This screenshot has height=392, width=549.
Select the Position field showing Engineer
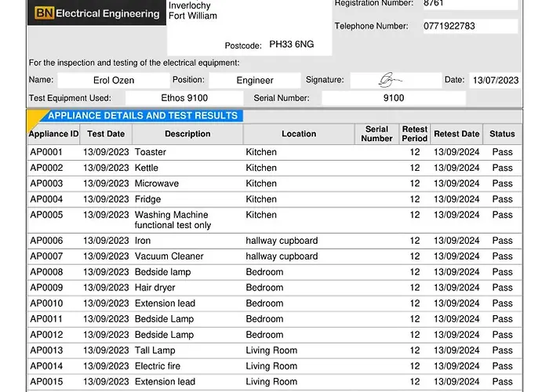[x=255, y=80]
